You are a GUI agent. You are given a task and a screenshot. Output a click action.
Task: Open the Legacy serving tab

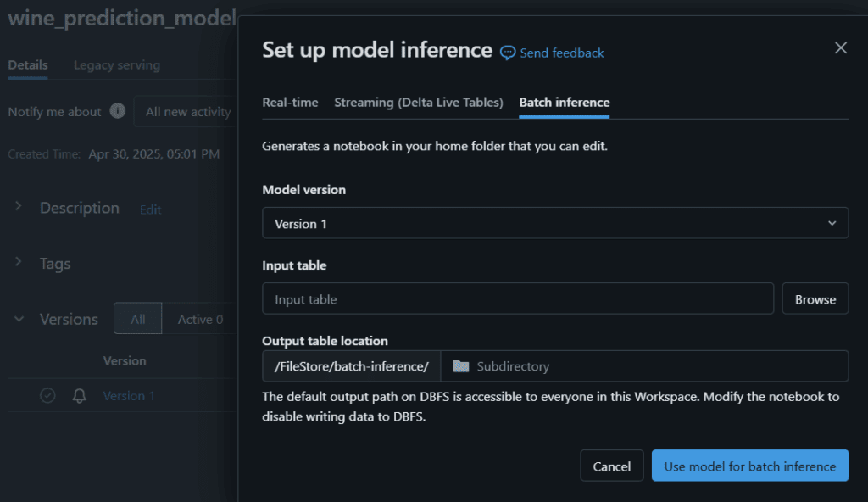[x=117, y=65]
